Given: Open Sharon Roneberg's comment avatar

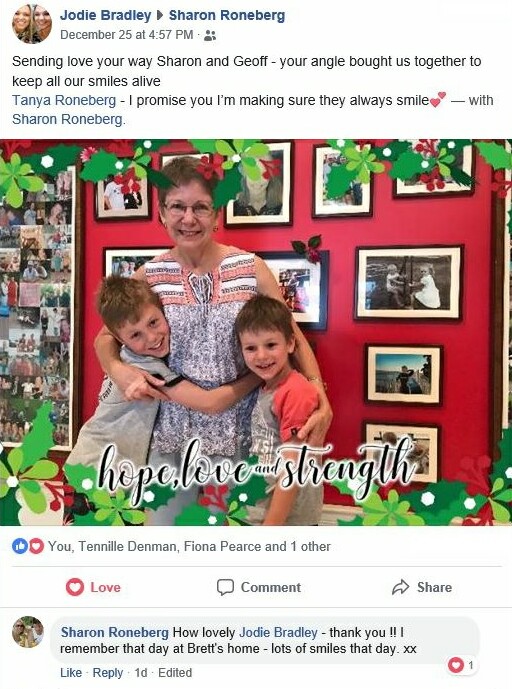Looking at the screenshot, I should coord(28,632).
